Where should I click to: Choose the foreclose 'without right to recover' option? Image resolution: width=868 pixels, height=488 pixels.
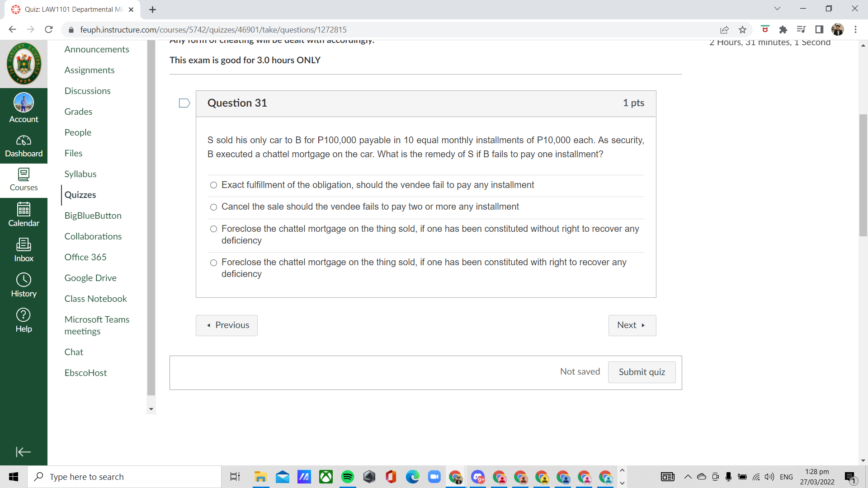(x=213, y=229)
